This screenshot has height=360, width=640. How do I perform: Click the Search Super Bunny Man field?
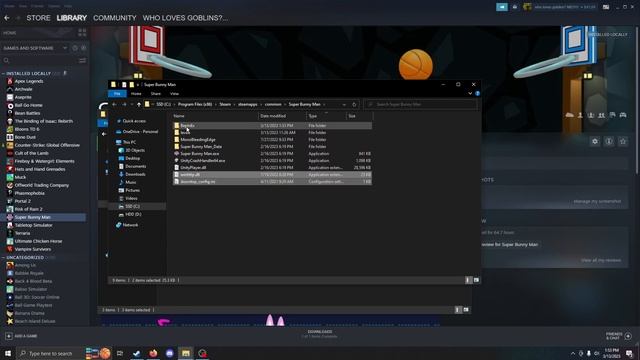[420, 104]
